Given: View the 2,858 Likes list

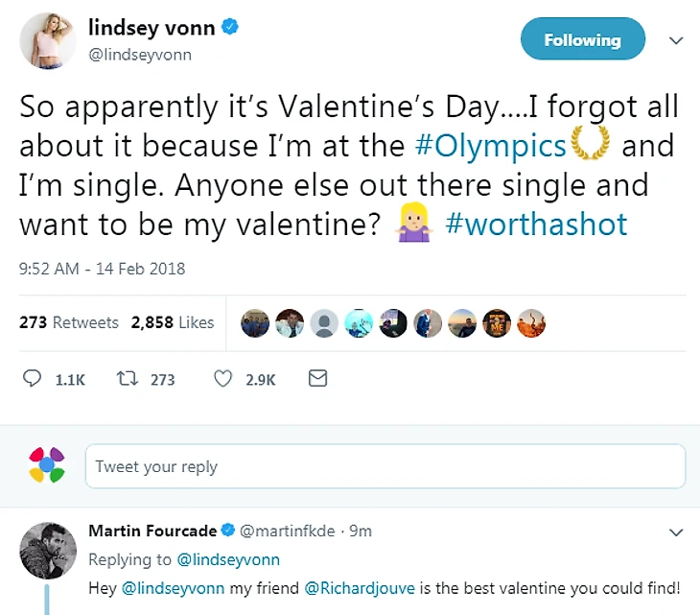Looking at the screenshot, I should coord(172,322).
